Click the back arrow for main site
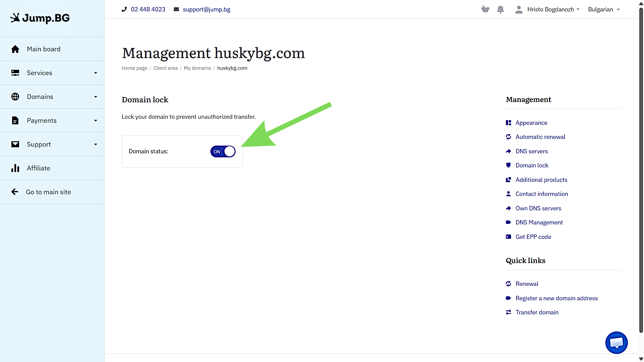Viewport: 644px width, 362px height. pos(15,192)
